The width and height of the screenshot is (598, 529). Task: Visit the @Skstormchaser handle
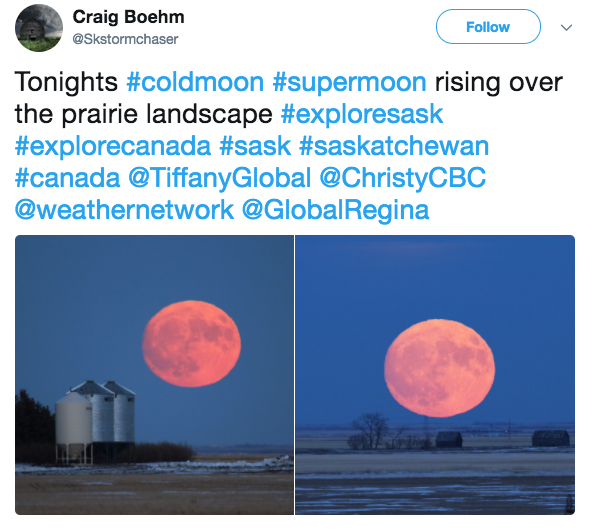pos(125,39)
